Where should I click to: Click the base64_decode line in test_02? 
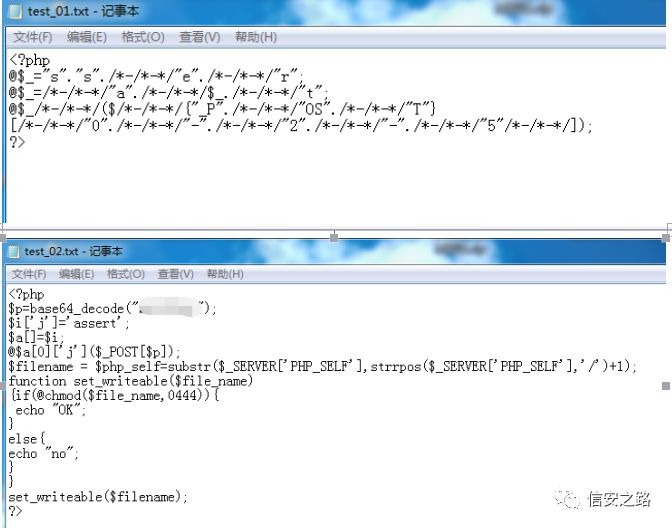point(112,309)
